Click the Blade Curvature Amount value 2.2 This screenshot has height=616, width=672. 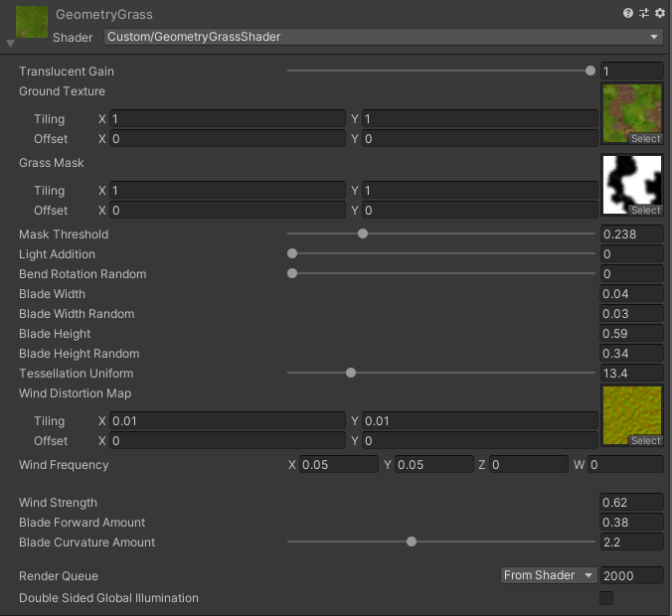[631, 541]
